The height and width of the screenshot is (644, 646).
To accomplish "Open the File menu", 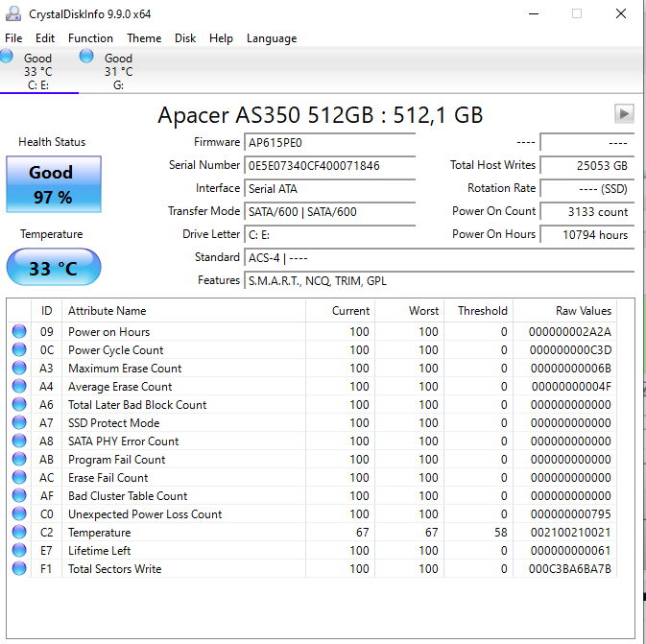I will pyautogui.click(x=13, y=38).
